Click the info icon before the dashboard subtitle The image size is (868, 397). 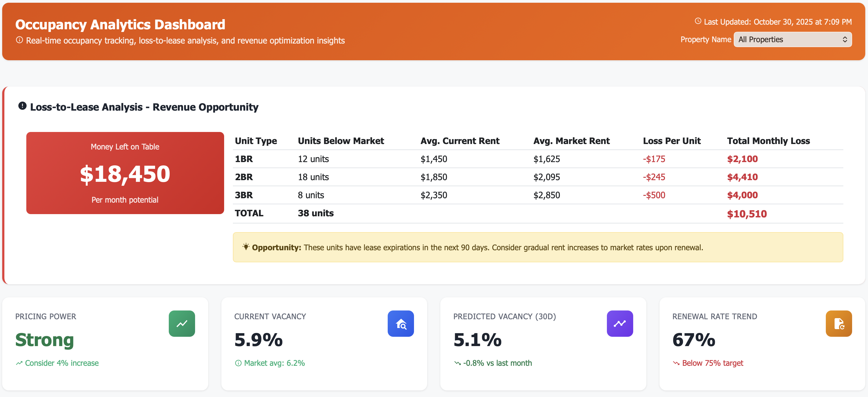(x=19, y=40)
